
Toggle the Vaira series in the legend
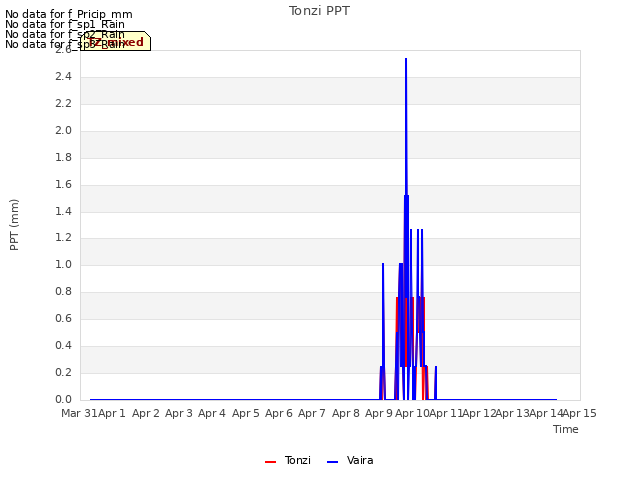(x=350, y=460)
